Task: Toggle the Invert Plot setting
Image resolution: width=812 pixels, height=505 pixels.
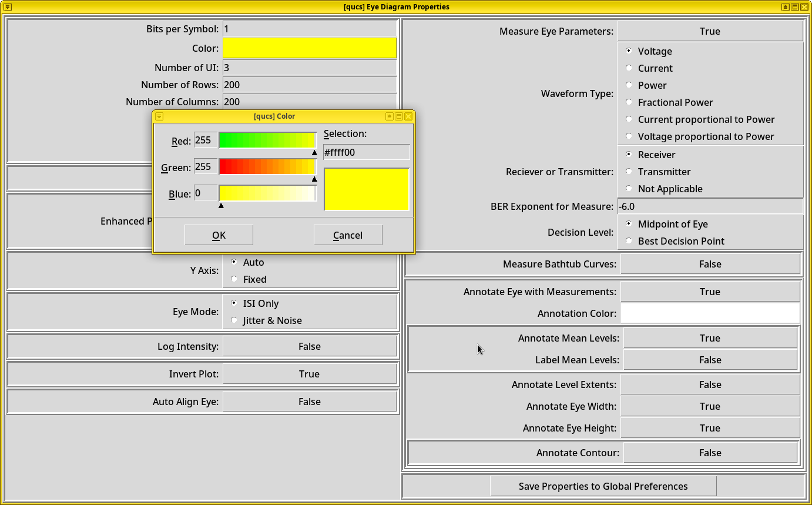Action: 309,374
